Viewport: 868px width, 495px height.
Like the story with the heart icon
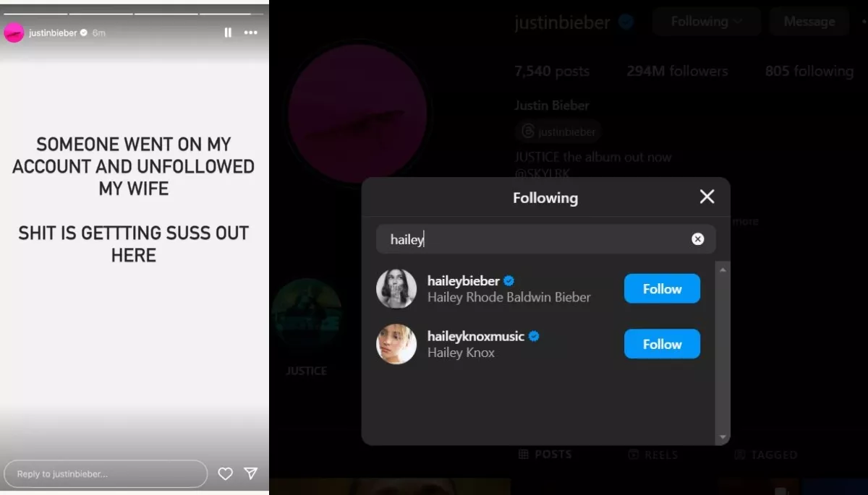pyautogui.click(x=226, y=474)
